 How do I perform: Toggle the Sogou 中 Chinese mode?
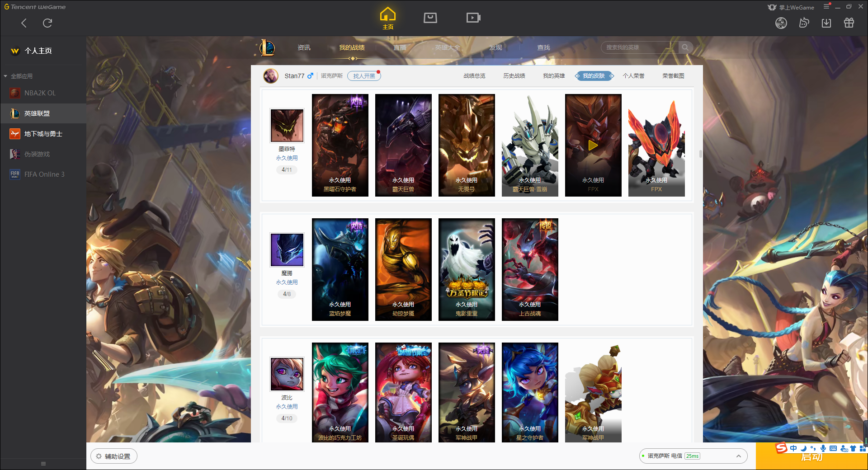(x=793, y=448)
